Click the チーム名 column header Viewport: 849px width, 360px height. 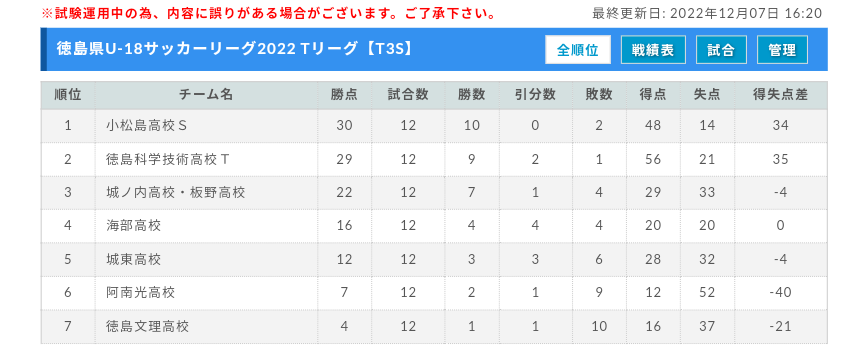click(x=206, y=95)
